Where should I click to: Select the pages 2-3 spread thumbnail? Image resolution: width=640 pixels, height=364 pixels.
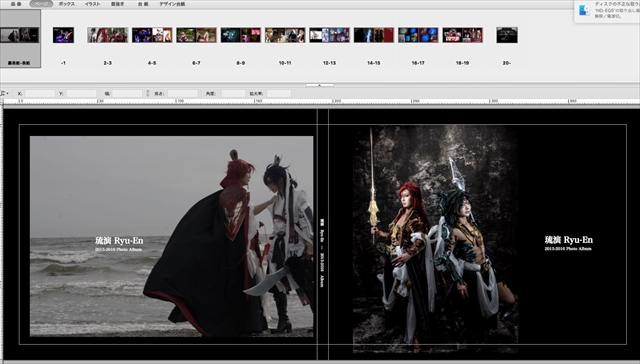(108, 35)
